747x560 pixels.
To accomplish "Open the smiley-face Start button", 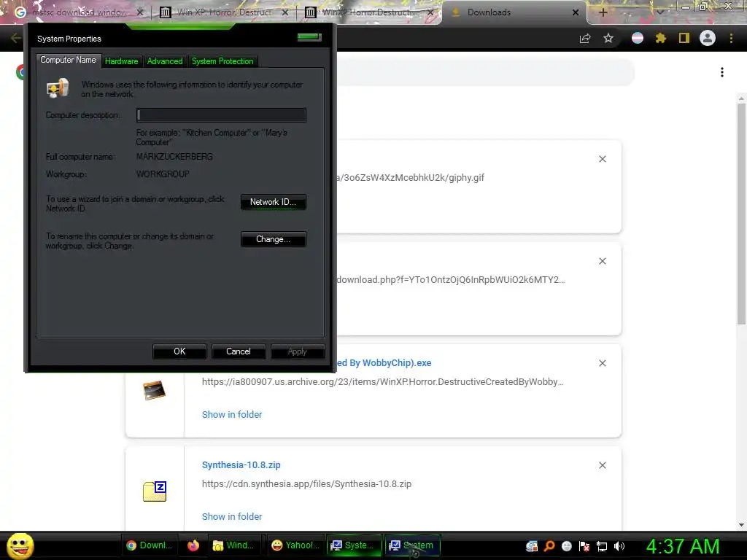I will click(20, 545).
